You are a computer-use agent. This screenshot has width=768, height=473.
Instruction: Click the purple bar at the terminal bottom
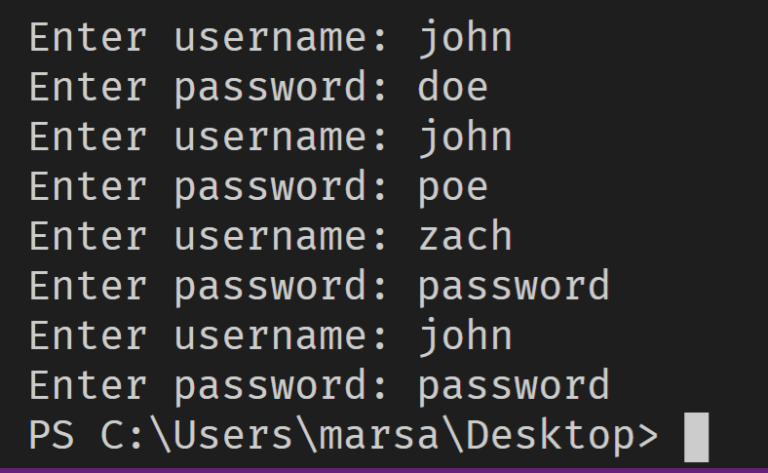(x=384, y=469)
